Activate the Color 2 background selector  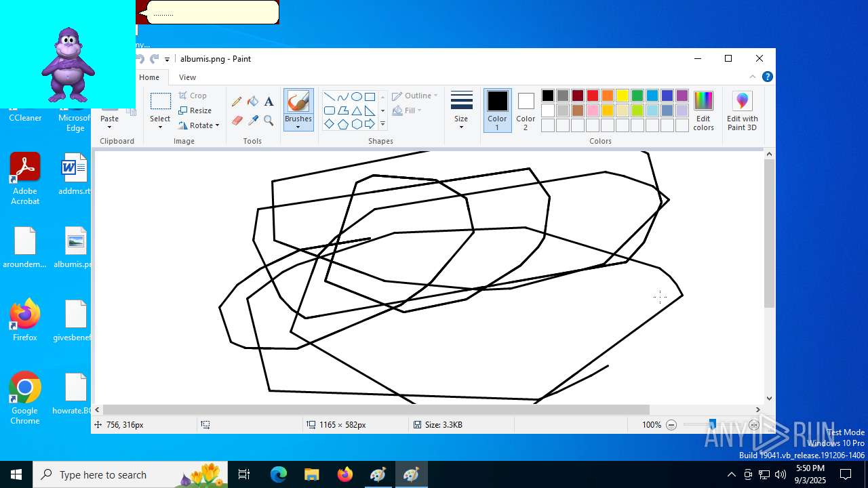(526, 110)
